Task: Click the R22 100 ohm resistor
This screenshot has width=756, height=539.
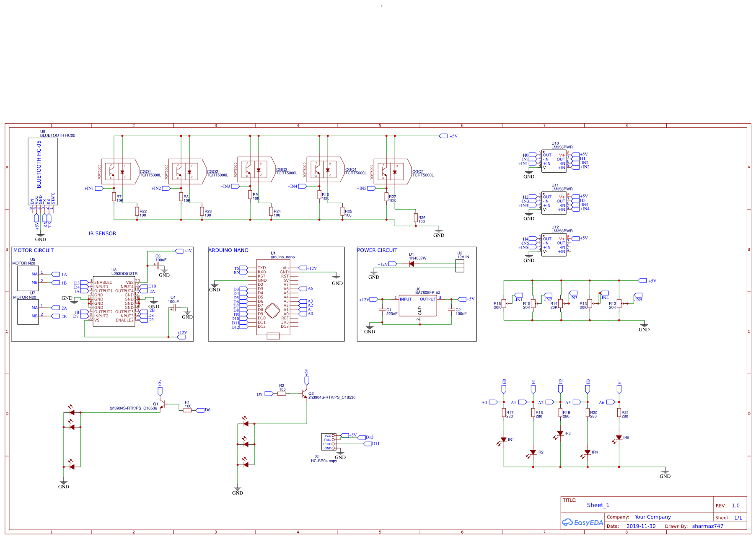Action: [x=137, y=211]
